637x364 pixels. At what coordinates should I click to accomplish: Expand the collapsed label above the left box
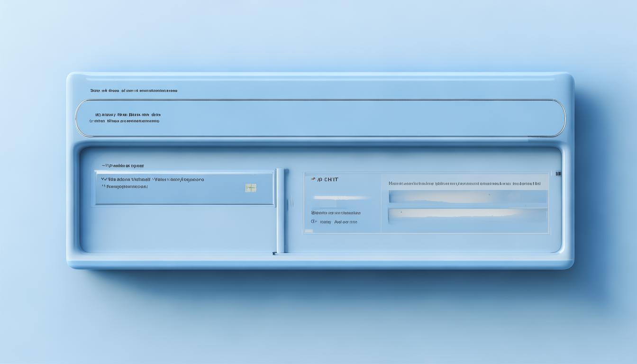[x=123, y=166]
